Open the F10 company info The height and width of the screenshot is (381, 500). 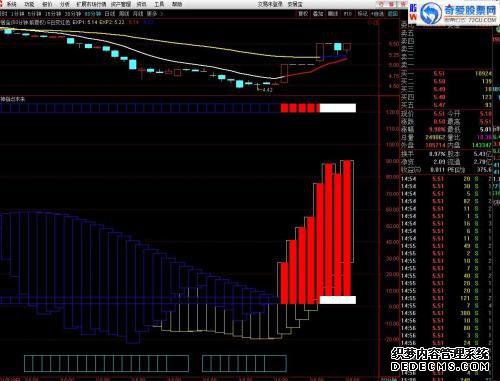(x=348, y=14)
